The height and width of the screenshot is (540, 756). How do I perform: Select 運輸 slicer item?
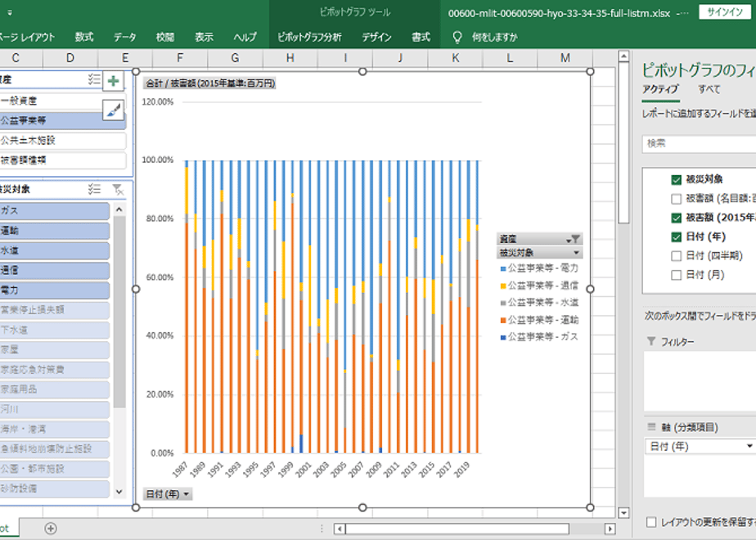[55, 231]
